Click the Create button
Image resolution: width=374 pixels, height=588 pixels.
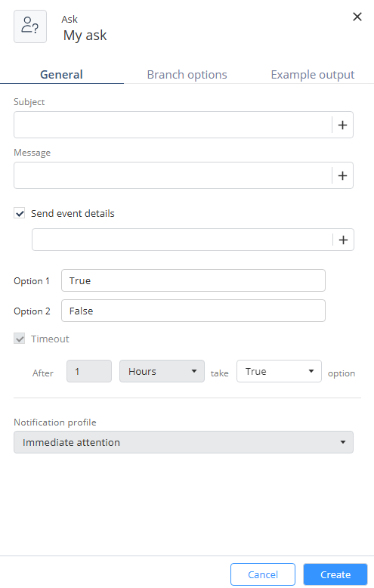click(x=335, y=574)
